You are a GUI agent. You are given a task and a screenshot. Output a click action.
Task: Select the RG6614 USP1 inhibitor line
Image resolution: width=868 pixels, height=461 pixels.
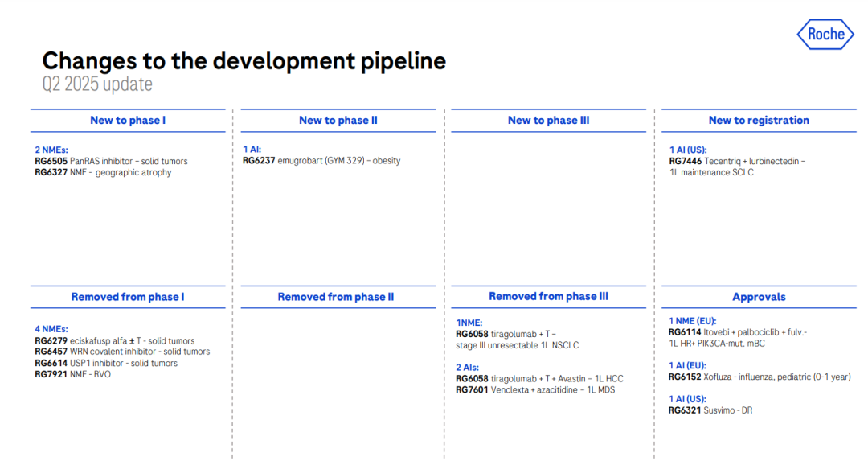tap(106, 363)
